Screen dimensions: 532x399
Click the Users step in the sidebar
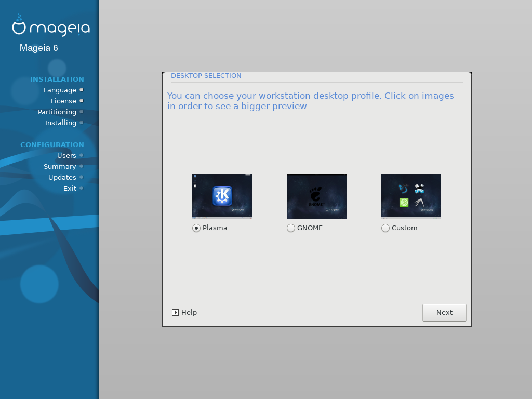pos(66,156)
